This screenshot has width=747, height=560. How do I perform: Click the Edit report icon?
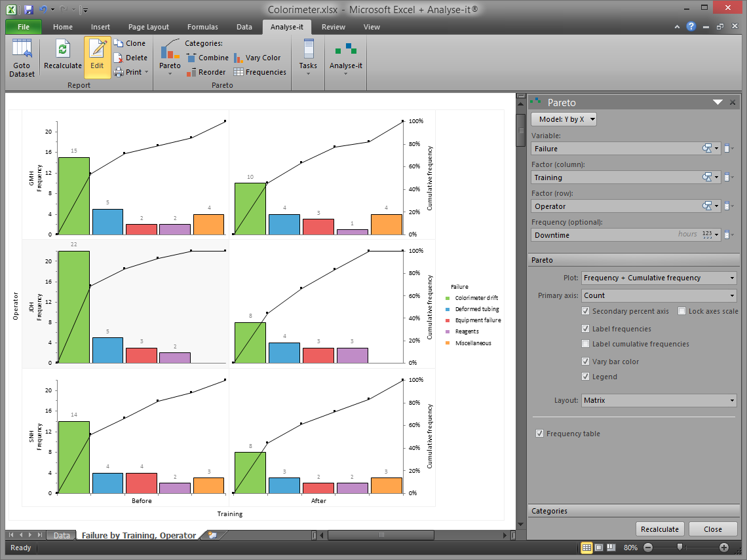click(x=98, y=49)
